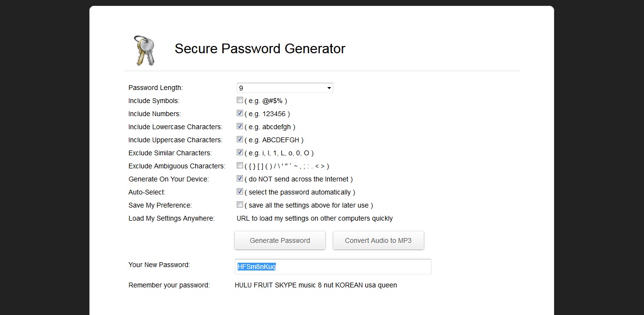Click the Your New Password label
Viewport: 644px width, 315px height.
tap(159, 265)
